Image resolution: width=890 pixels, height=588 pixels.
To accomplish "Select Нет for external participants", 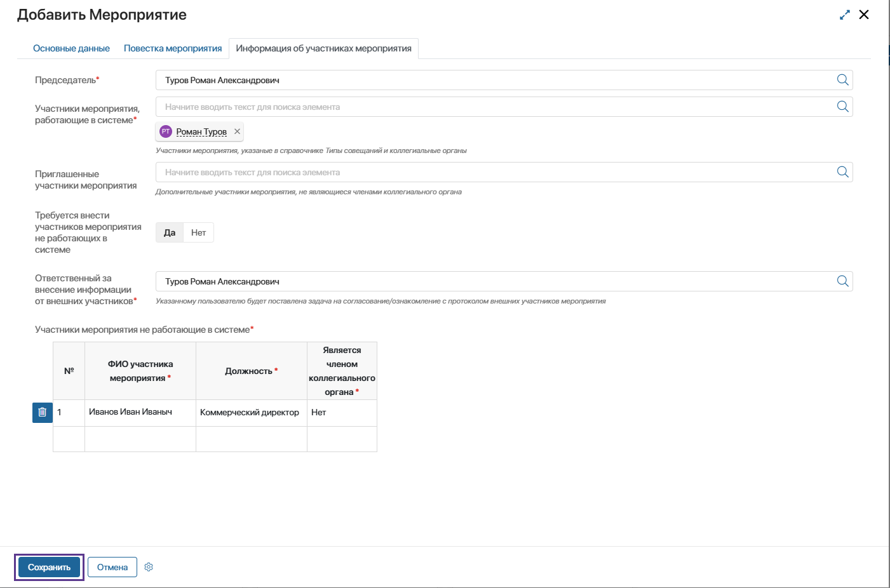I will (x=198, y=232).
